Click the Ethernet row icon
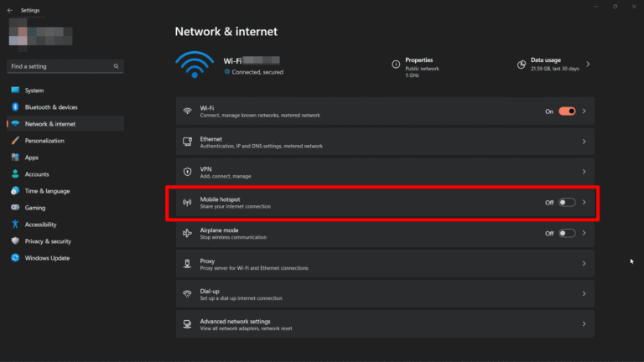The width and height of the screenshot is (644, 362). tap(187, 142)
